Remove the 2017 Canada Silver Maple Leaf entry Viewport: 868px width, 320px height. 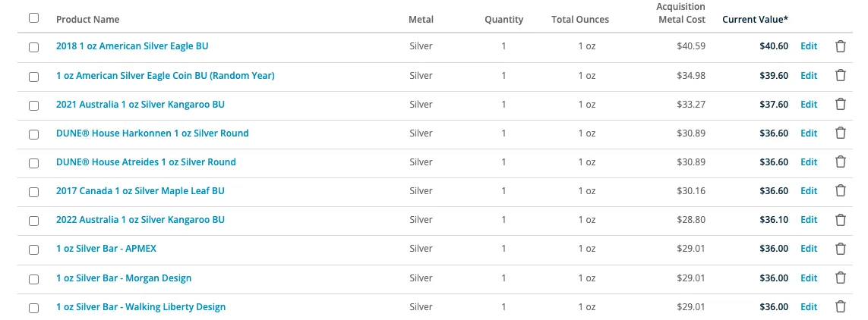point(841,190)
